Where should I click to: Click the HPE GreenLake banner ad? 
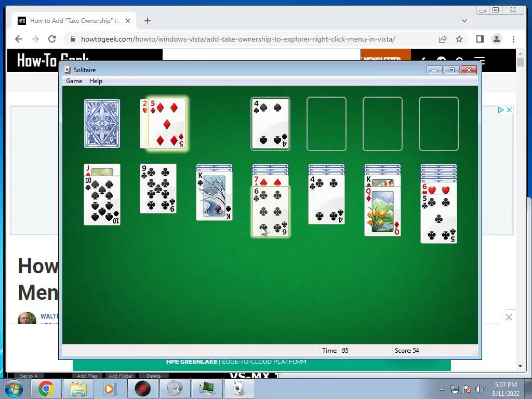262,365
